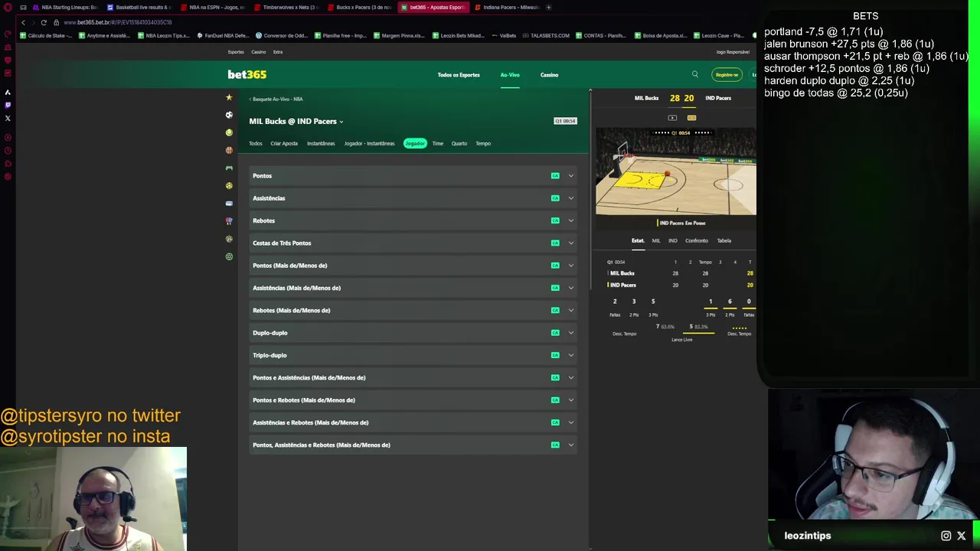This screenshot has width=980, height=551.
Task: Open the Ao-Vivo section
Action: 510,75
